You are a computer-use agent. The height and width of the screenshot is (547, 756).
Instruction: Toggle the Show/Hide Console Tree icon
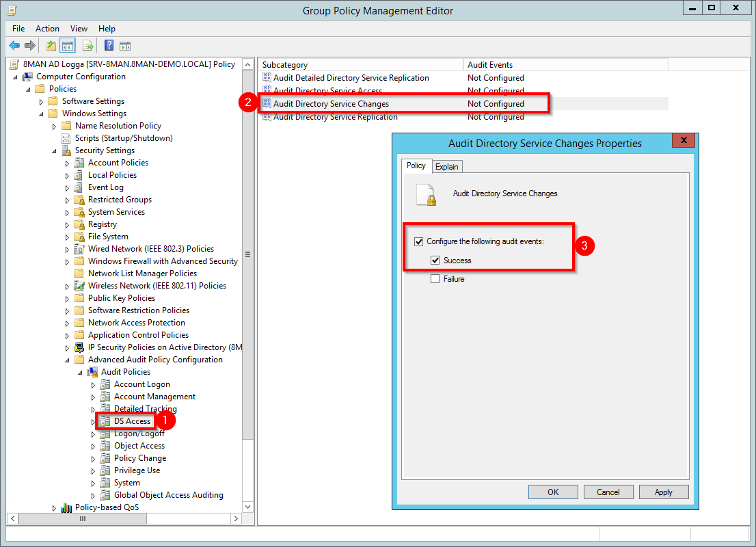click(x=68, y=46)
